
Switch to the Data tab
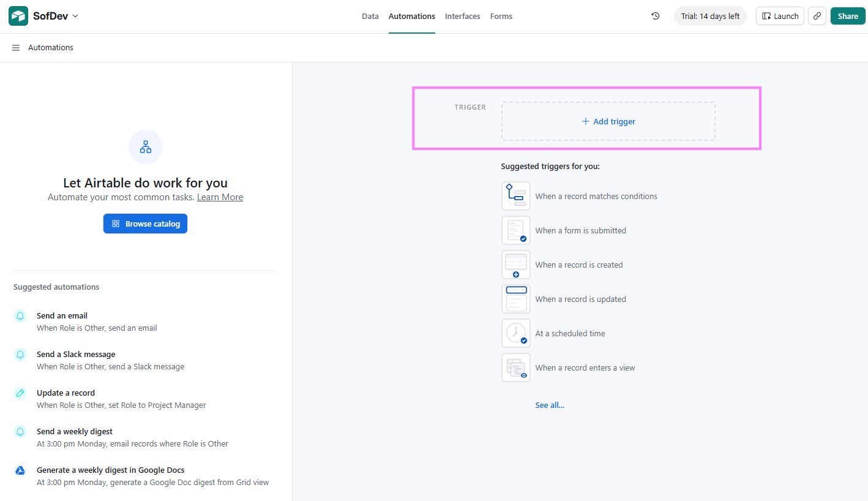click(370, 17)
